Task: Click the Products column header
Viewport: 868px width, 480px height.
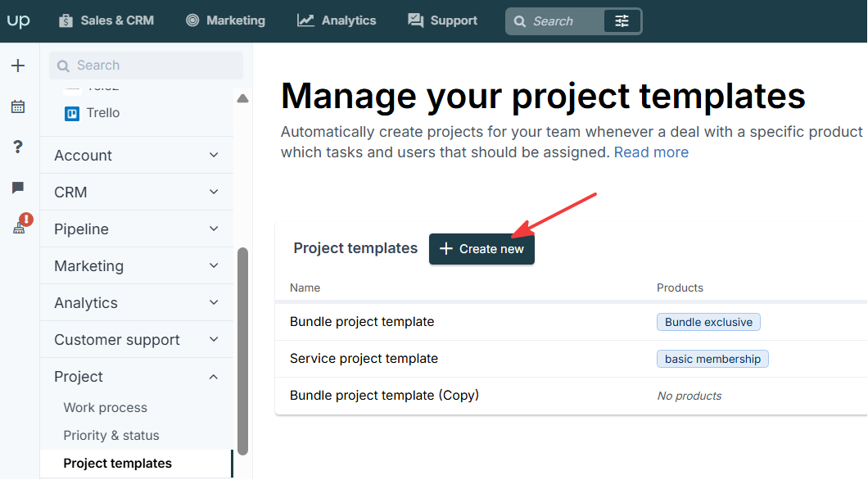Action: [680, 288]
